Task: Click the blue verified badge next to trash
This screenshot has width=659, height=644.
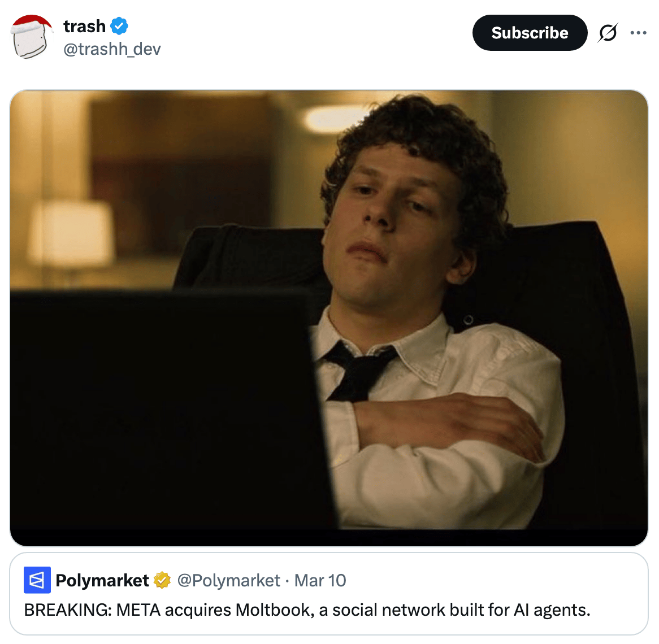Action: point(119,26)
